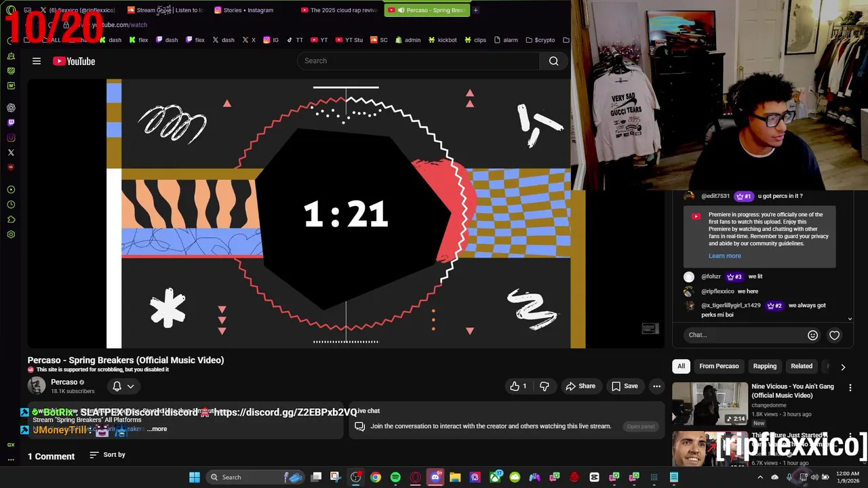Open the YT Stu bookmark
The height and width of the screenshot is (488, 868).
coord(348,40)
